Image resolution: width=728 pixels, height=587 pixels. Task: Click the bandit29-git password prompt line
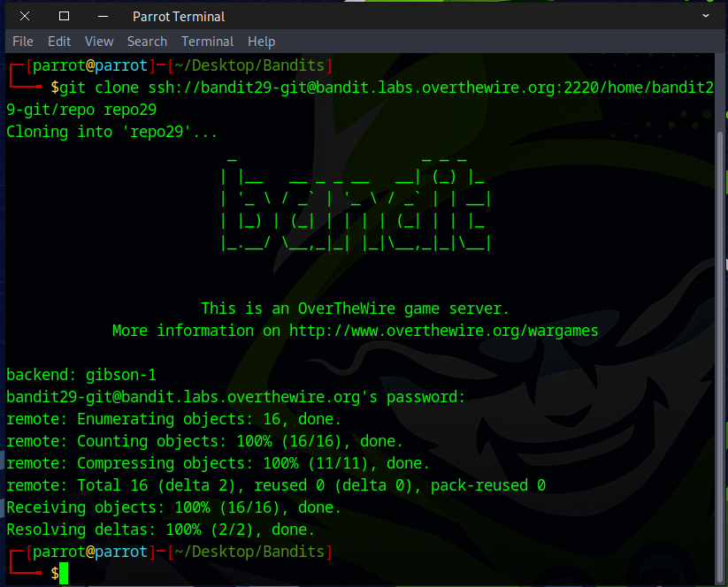coord(235,397)
